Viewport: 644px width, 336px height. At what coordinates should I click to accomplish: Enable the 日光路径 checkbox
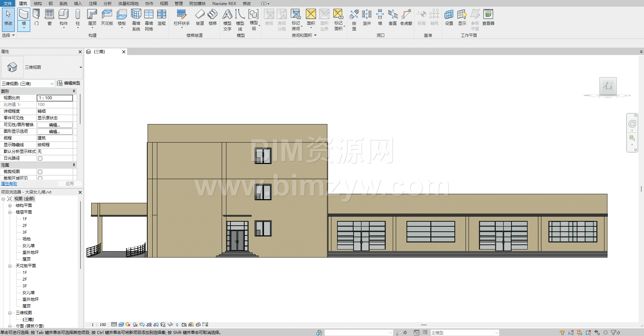tap(40, 158)
